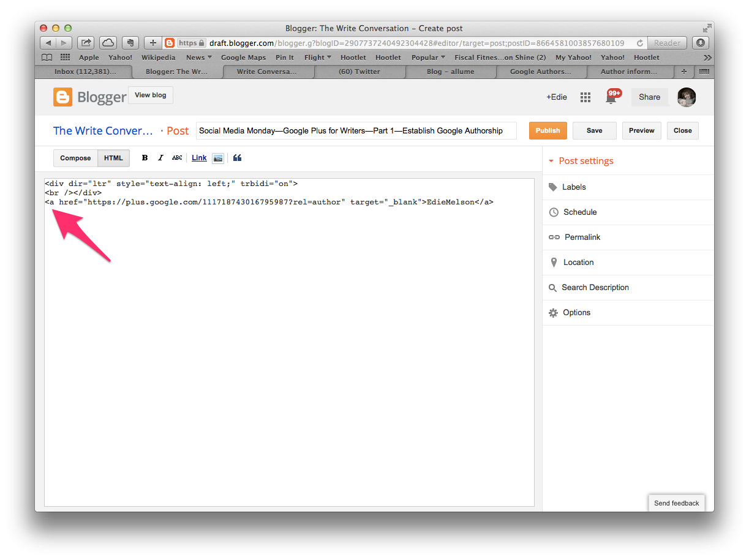Click inside the HTML editor text area
Viewport: 749px width, 560px height.
(289, 342)
